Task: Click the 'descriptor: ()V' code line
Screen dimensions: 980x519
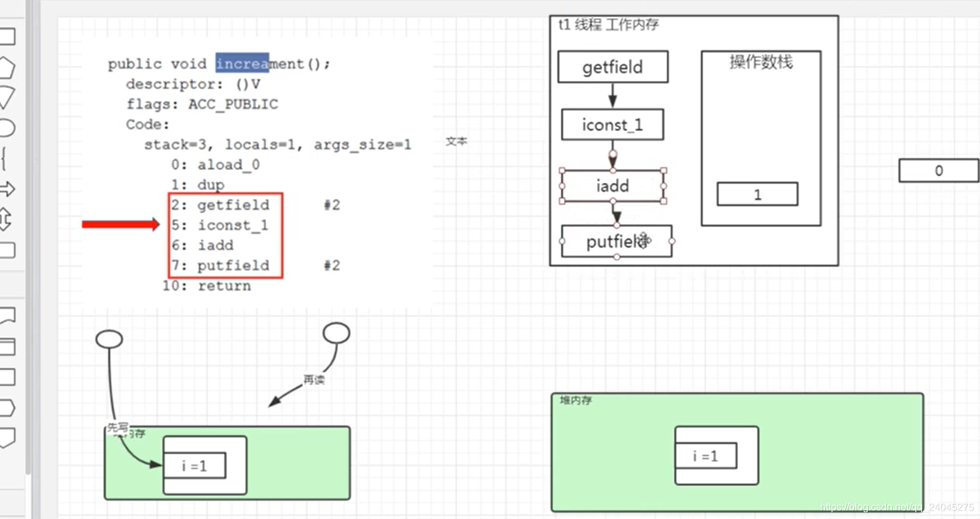Action: click(x=193, y=84)
